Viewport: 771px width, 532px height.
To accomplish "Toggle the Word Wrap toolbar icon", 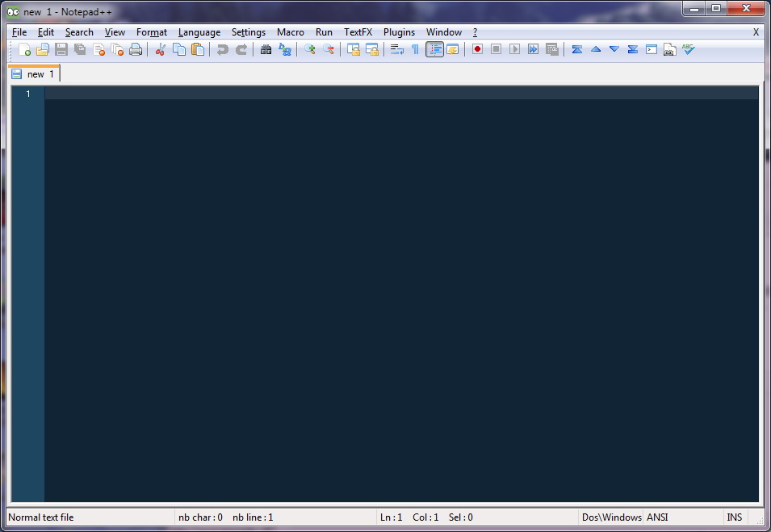I will (x=397, y=49).
